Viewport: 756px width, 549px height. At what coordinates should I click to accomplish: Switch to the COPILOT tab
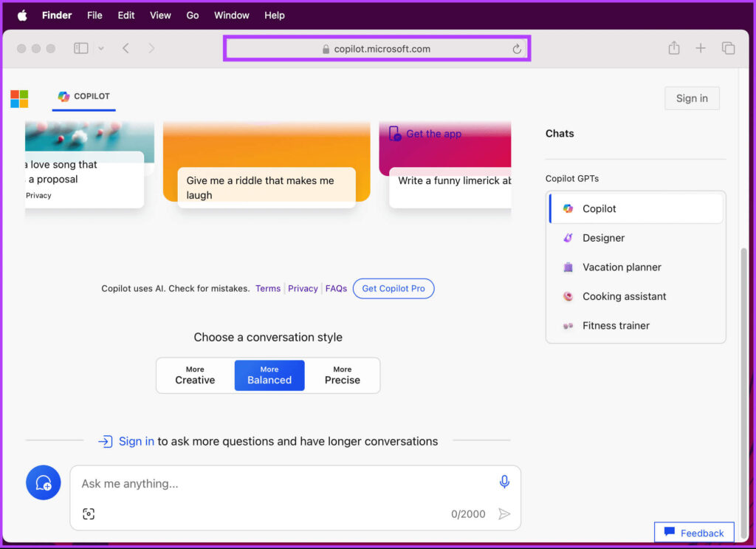tap(84, 96)
